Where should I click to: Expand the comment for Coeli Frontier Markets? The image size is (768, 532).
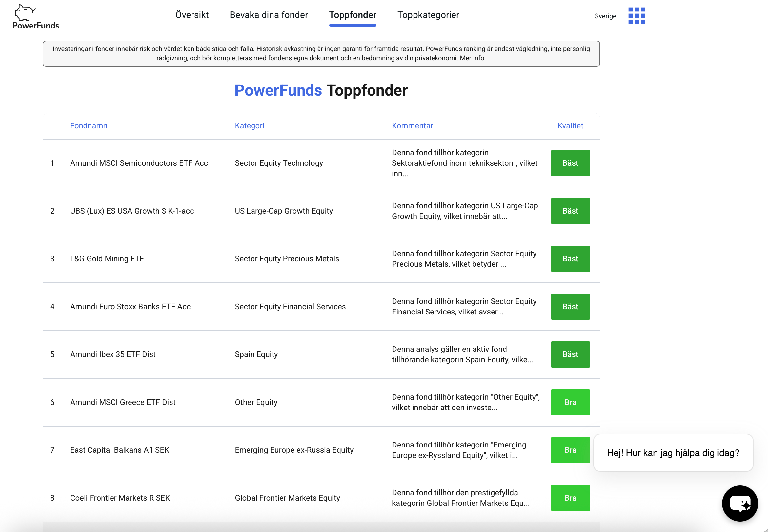pos(460,498)
